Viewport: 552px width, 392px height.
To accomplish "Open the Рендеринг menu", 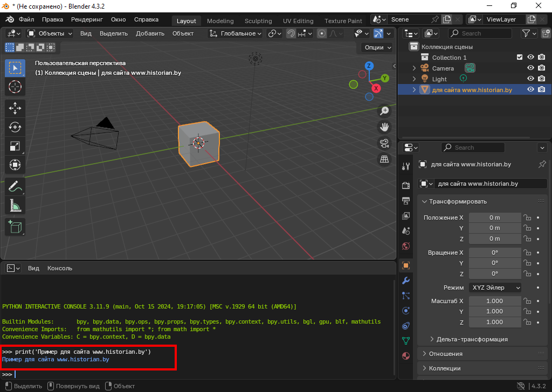I will point(87,19).
